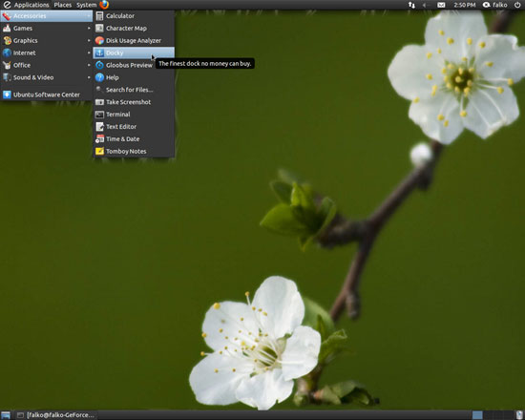Launch Terminal from the Accessories list

click(x=134, y=115)
